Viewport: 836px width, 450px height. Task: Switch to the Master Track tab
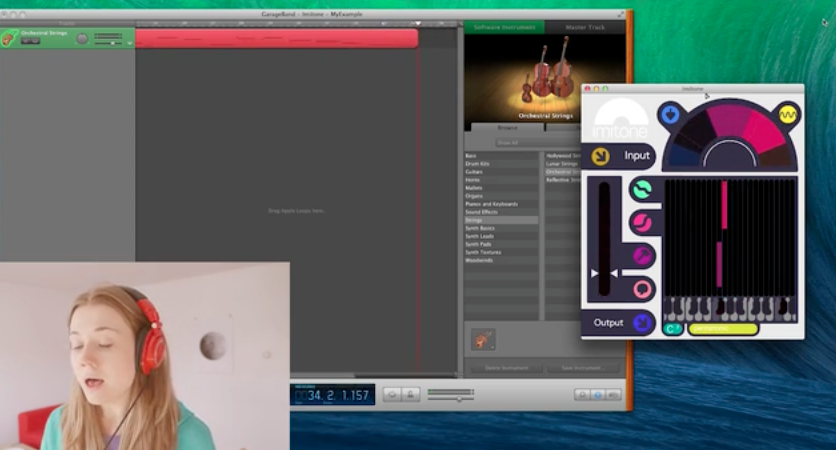point(585,27)
